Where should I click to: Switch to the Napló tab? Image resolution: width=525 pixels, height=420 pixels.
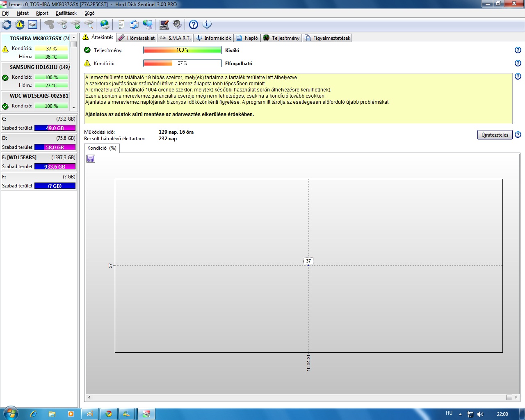(247, 38)
